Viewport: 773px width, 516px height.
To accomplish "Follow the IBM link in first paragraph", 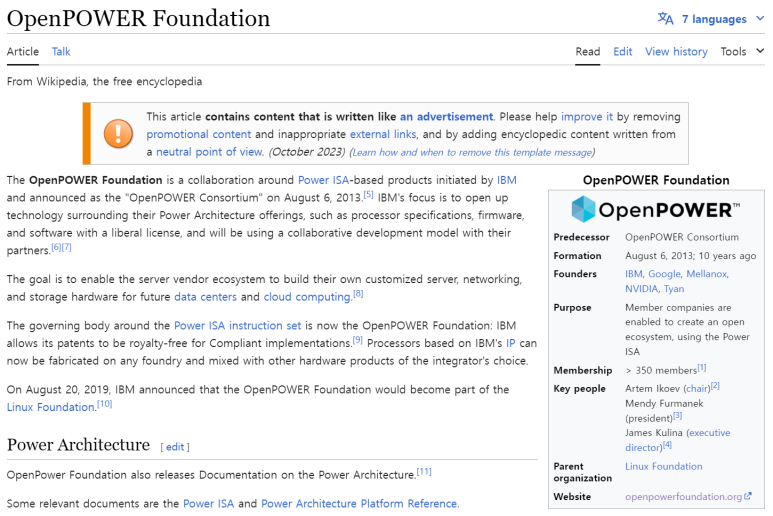I will pos(507,180).
